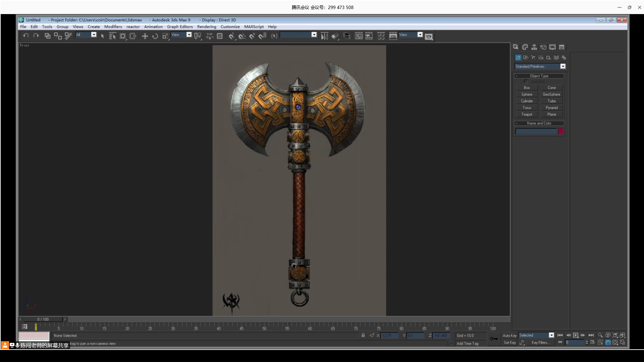Viewport: 644px width, 362px height.
Task: Activate the Select and Rotate tool
Action: 155,36
